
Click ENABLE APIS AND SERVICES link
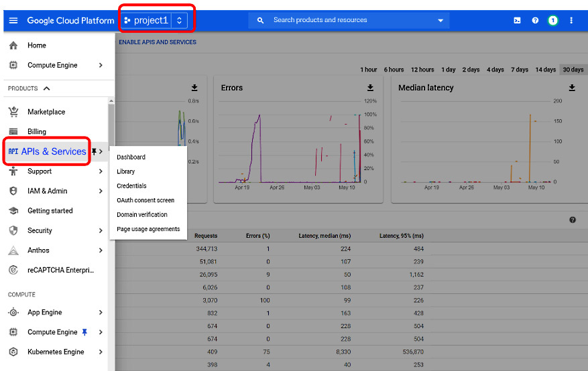point(158,42)
